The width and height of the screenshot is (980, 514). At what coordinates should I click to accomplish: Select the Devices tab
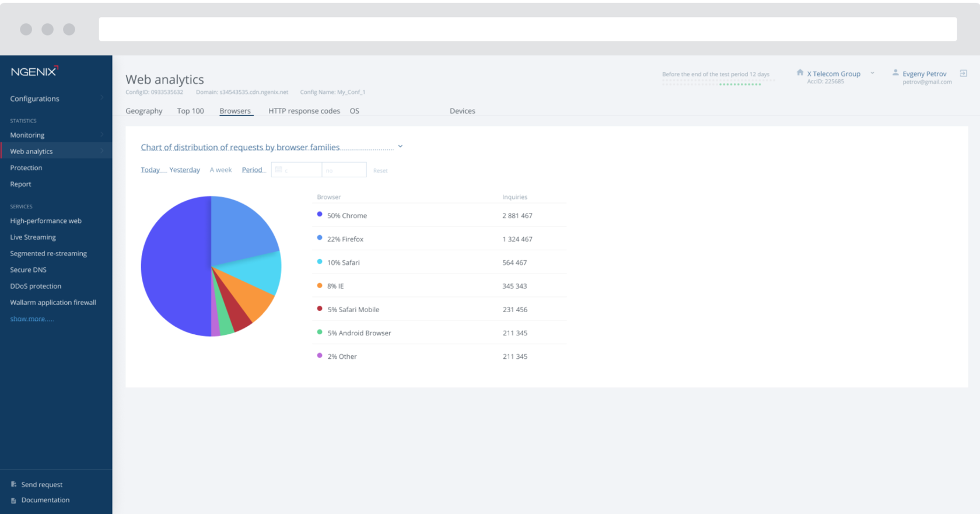pos(463,111)
